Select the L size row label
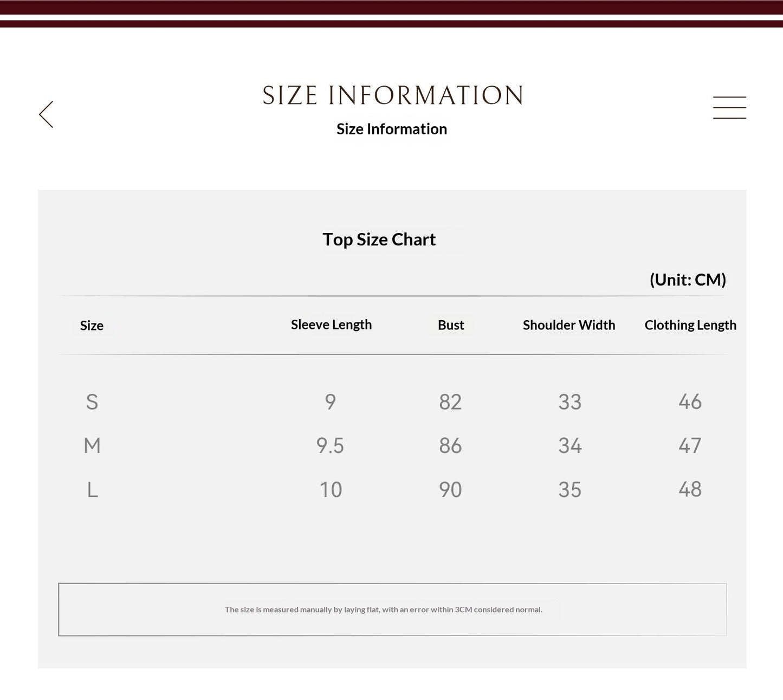Viewport: 783px width, 700px height. 93,490
